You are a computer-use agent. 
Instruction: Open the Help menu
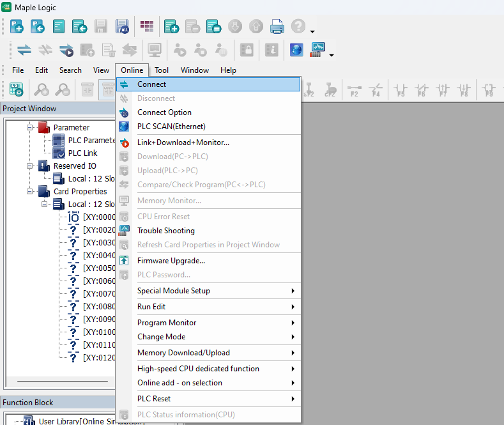pos(228,70)
